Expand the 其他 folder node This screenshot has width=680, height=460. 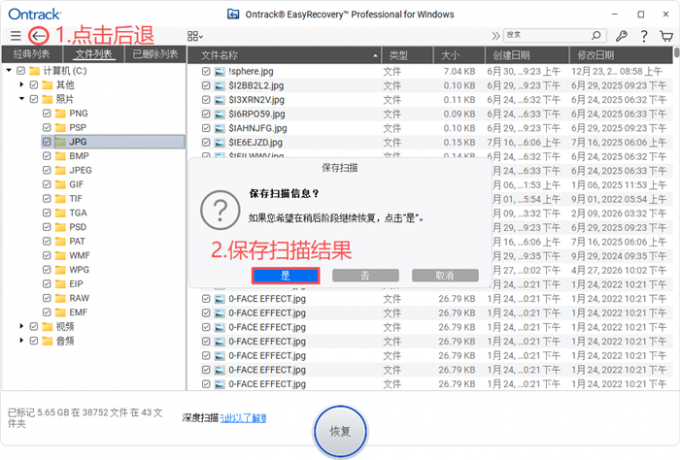tap(21, 85)
